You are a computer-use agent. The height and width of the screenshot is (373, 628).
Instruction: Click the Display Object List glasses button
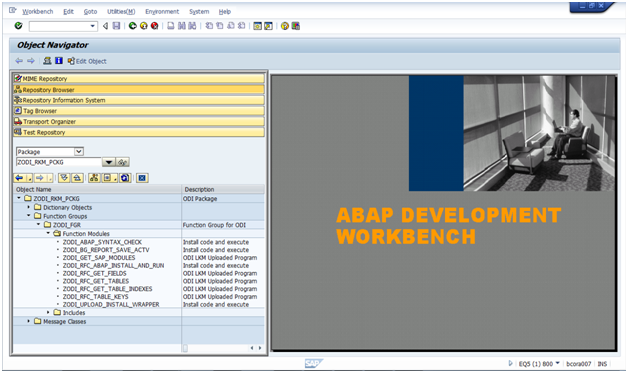pos(123,162)
